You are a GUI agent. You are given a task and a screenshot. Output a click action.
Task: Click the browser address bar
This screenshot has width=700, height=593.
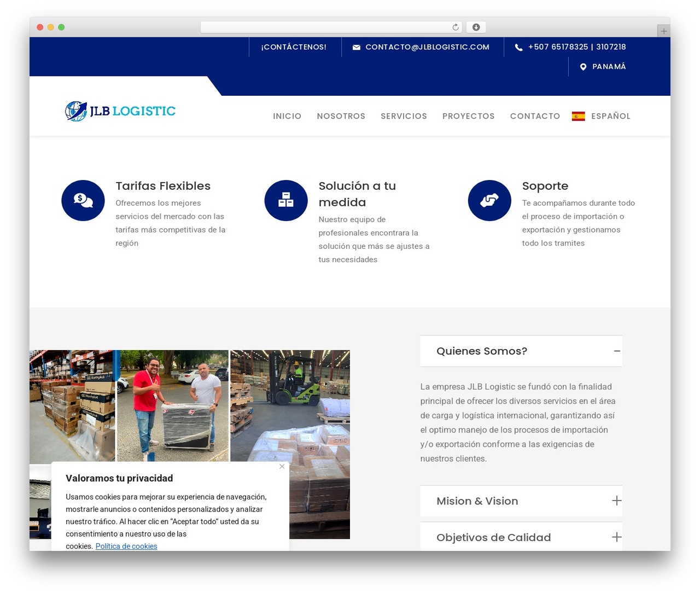331,27
